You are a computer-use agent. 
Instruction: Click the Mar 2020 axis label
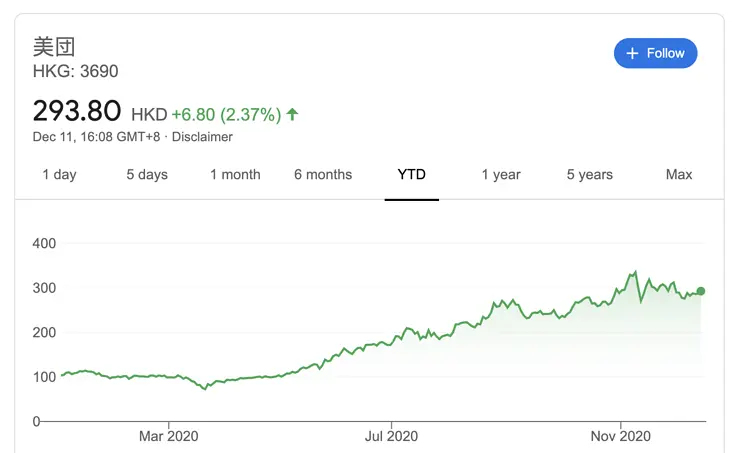(x=168, y=436)
